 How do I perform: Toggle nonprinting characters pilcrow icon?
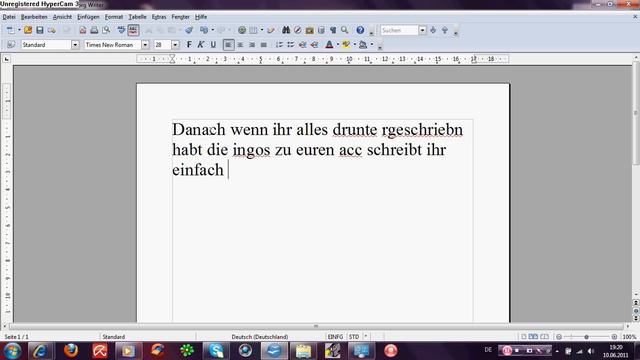click(333, 30)
